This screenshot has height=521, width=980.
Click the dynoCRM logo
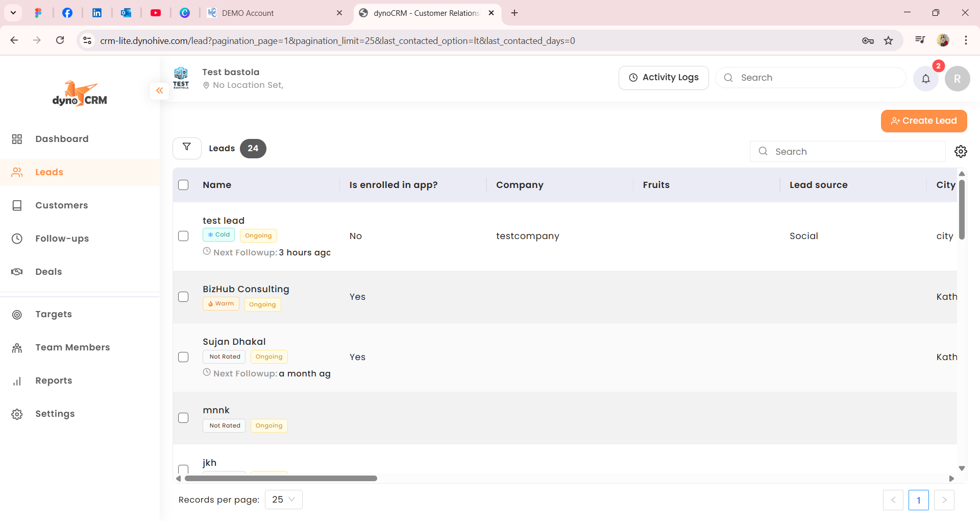coord(80,94)
